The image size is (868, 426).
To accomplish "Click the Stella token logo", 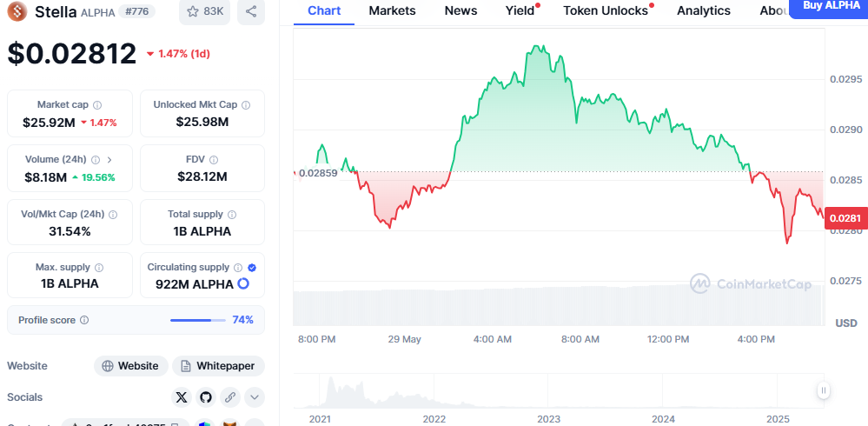I will pos(17,11).
